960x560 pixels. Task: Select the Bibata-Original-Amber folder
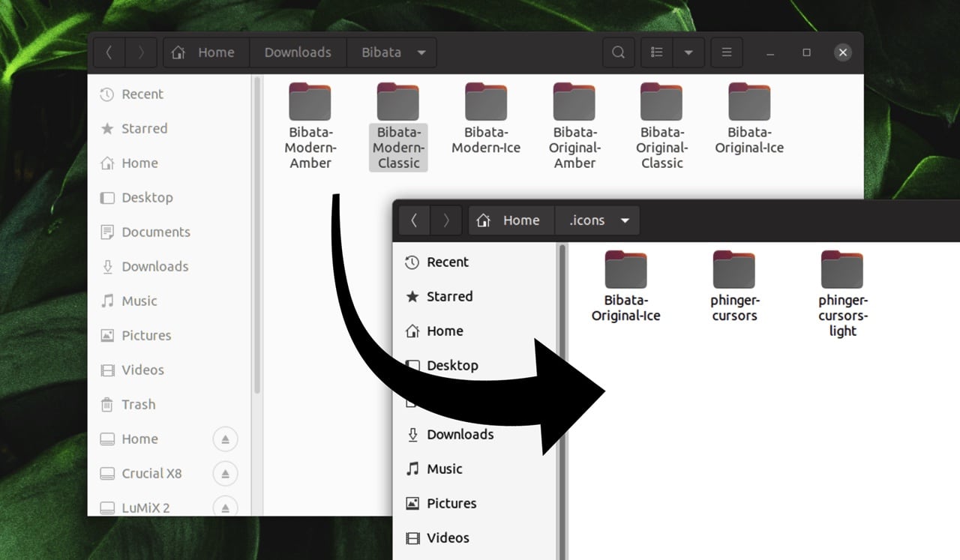tap(574, 126)
